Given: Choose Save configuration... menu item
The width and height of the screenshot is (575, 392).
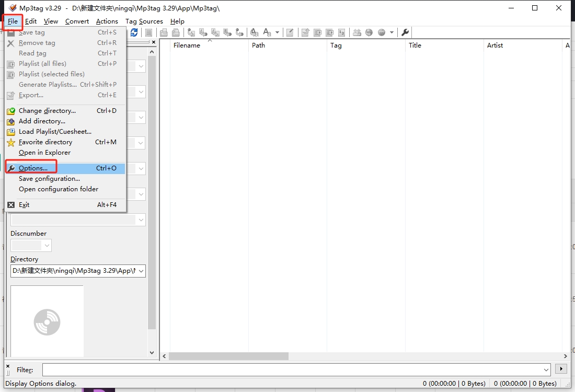Looking at the screenshot, I should 66,179.
